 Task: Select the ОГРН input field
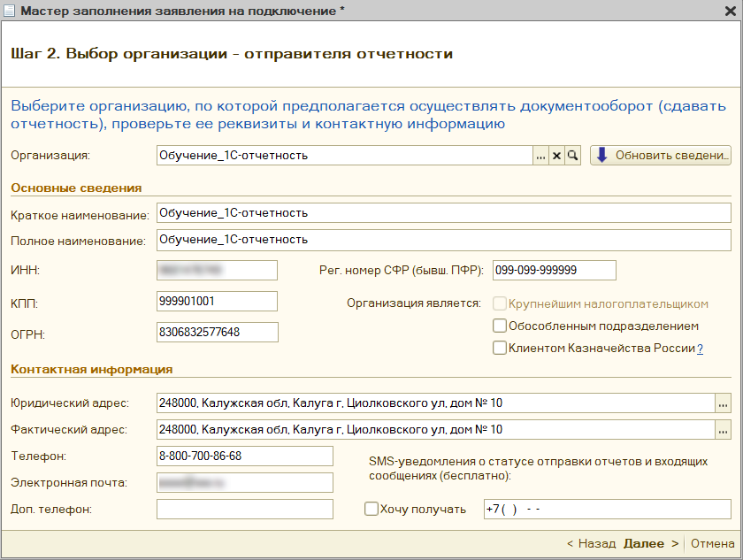217,332
